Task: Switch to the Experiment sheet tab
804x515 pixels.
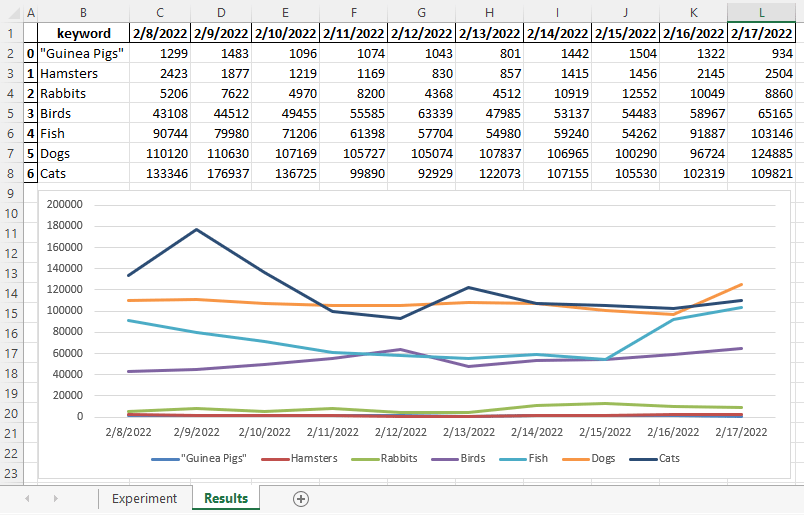Action: tap(144, 498)
